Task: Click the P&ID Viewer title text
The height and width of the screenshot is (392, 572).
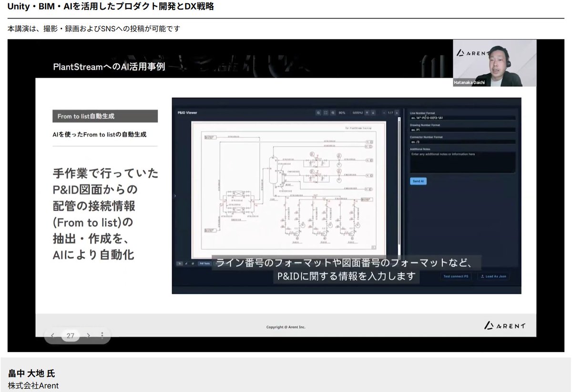Action: (x=186, y=113)
